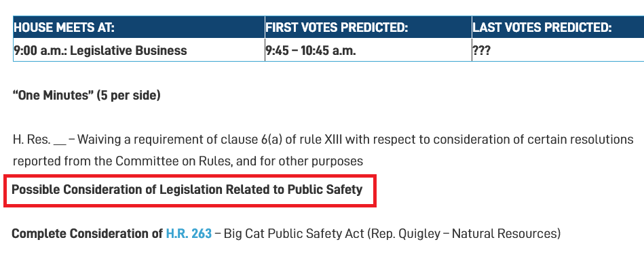Click the HOUSE MEETS AT header cell
Screen dimensions: 644x261
pos(139,28)
